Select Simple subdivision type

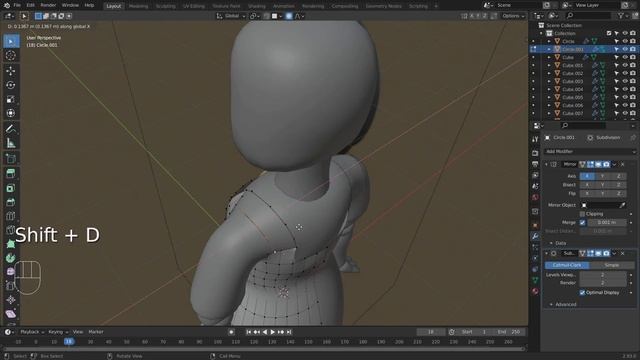(611, 265)
